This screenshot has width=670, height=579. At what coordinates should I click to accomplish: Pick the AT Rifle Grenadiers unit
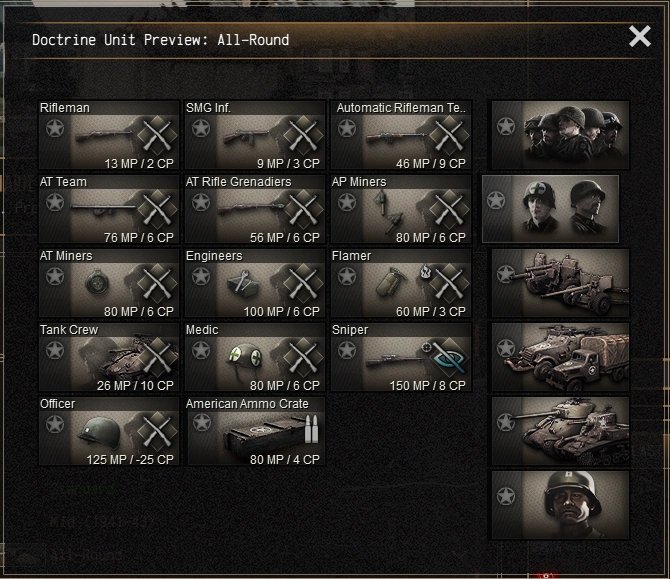[255, 209]
